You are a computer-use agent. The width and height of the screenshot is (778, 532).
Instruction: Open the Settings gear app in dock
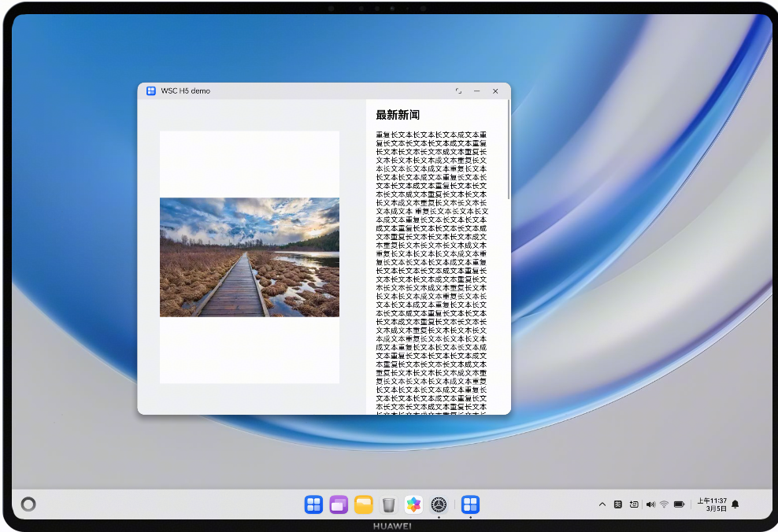(439, 504)
